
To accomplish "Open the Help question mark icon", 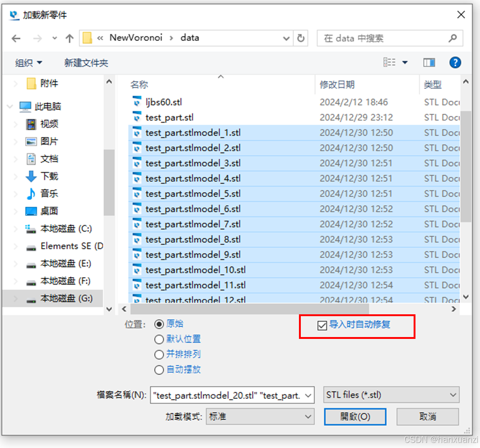I will click(x=455, y=62).
